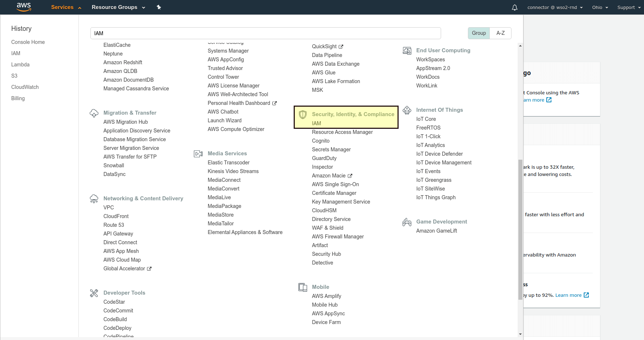Open GuardDuty service

tap(324, 158)
